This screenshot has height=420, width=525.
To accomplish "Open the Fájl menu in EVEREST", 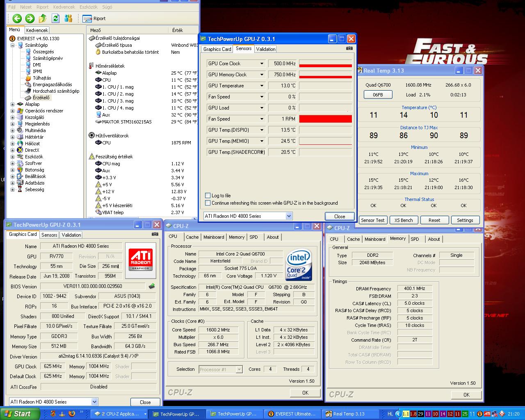I will coord(12,7).
